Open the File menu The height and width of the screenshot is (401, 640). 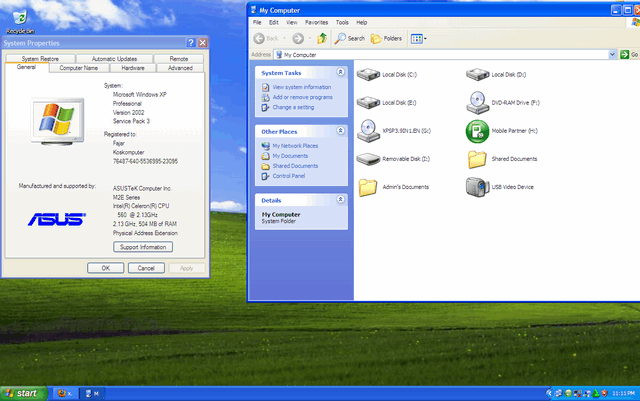tap(257, 22)
